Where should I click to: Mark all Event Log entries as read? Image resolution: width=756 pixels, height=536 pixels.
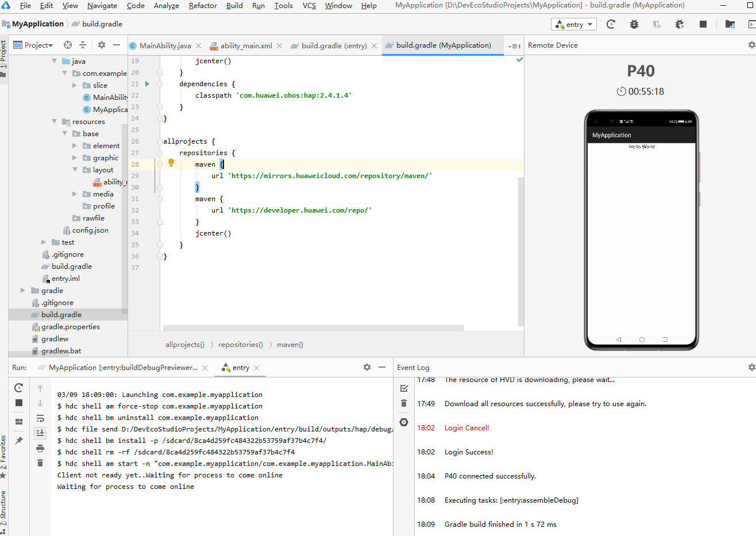404,388
